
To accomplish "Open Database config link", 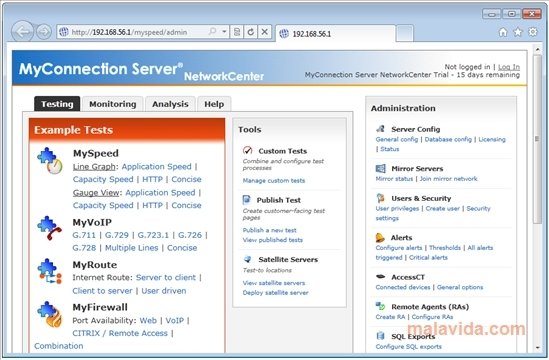I will [x=448, y=139].
